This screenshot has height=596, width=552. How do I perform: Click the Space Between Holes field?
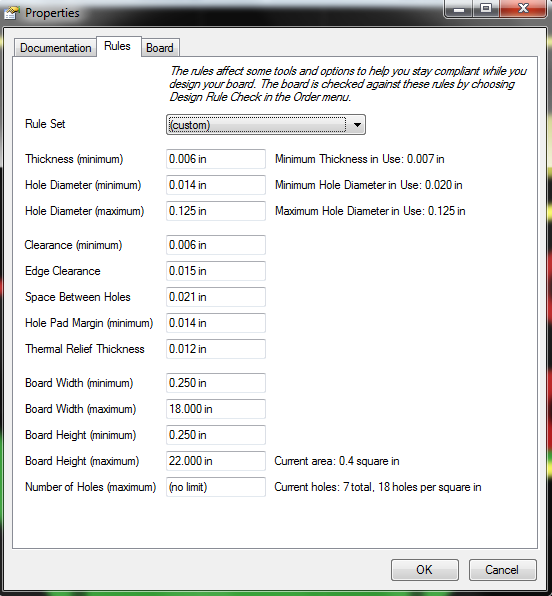216,297
